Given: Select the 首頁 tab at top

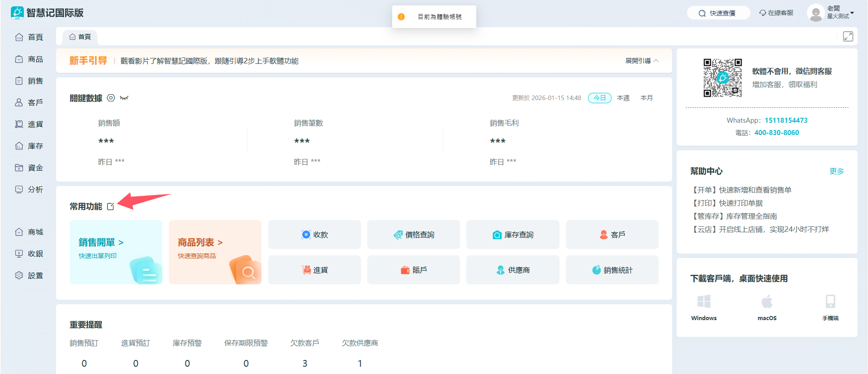Looking at the screenshot, I should click(80, 37).
